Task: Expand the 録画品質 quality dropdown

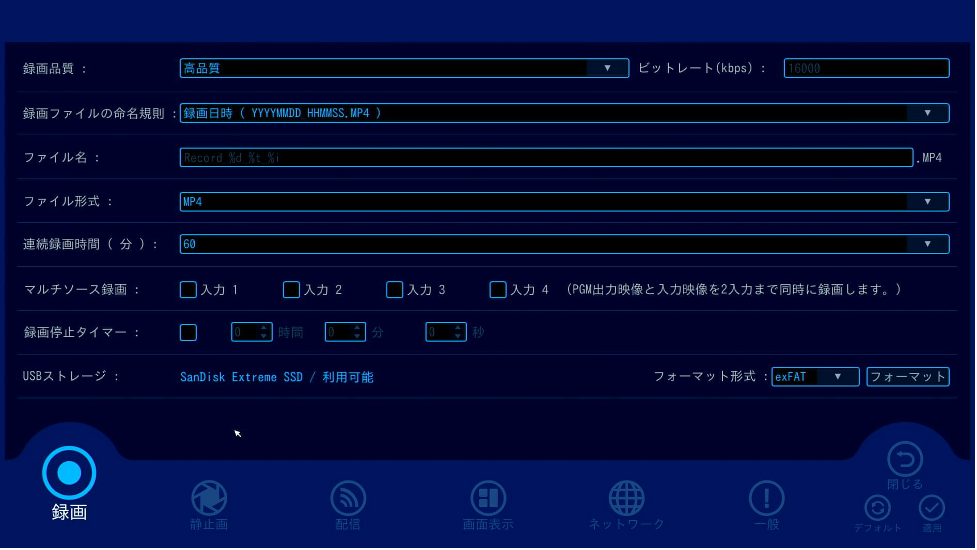Action: coord(404,68)
